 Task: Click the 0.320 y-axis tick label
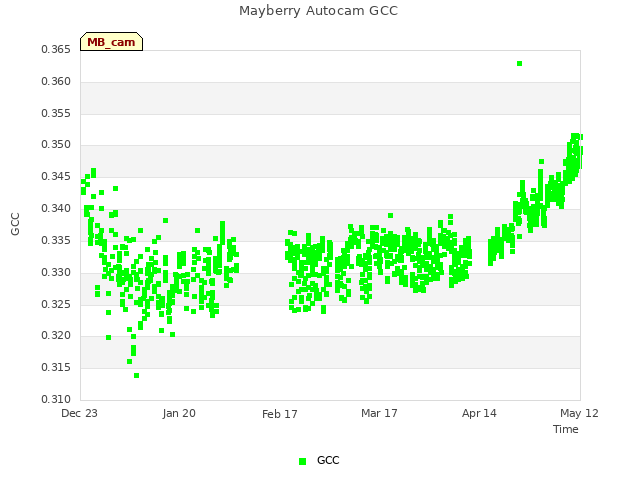tap(56, 336)
